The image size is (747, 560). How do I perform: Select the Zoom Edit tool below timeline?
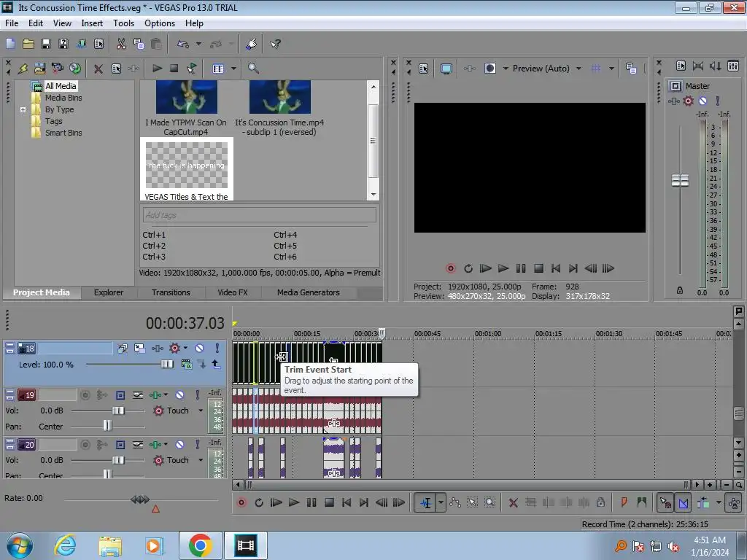click(x=489, y=502)
